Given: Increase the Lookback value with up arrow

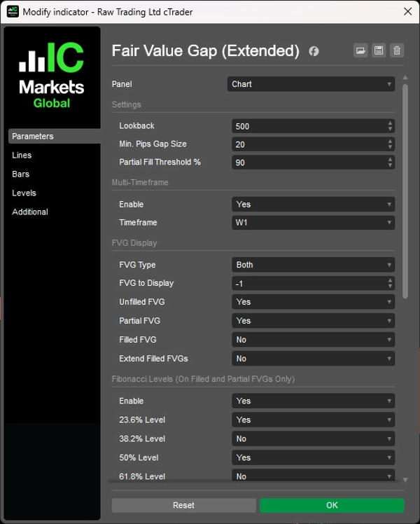Looking at the screenshot, I should [390, 123].
